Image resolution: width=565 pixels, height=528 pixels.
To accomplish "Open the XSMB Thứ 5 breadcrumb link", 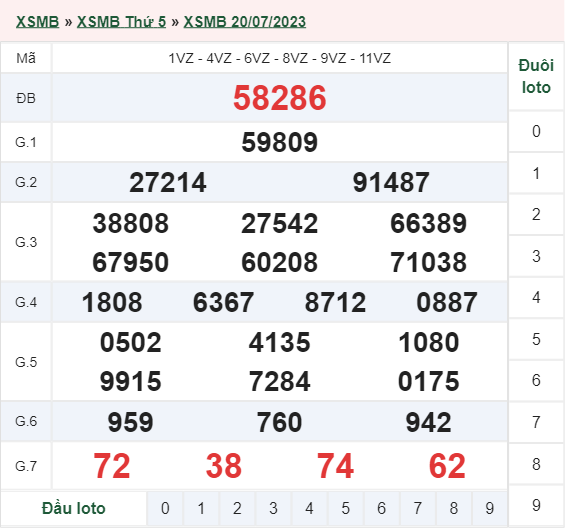I will pos(121,22).
